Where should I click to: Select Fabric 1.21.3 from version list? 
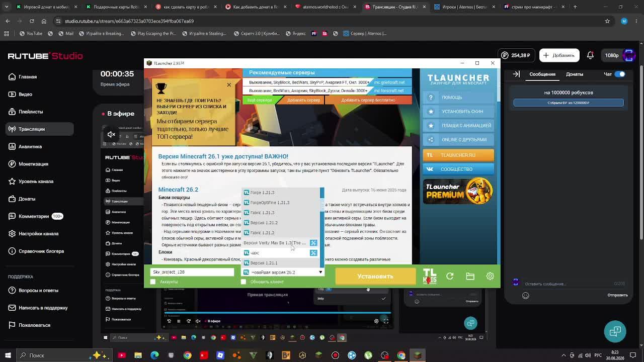click(281, 213)
